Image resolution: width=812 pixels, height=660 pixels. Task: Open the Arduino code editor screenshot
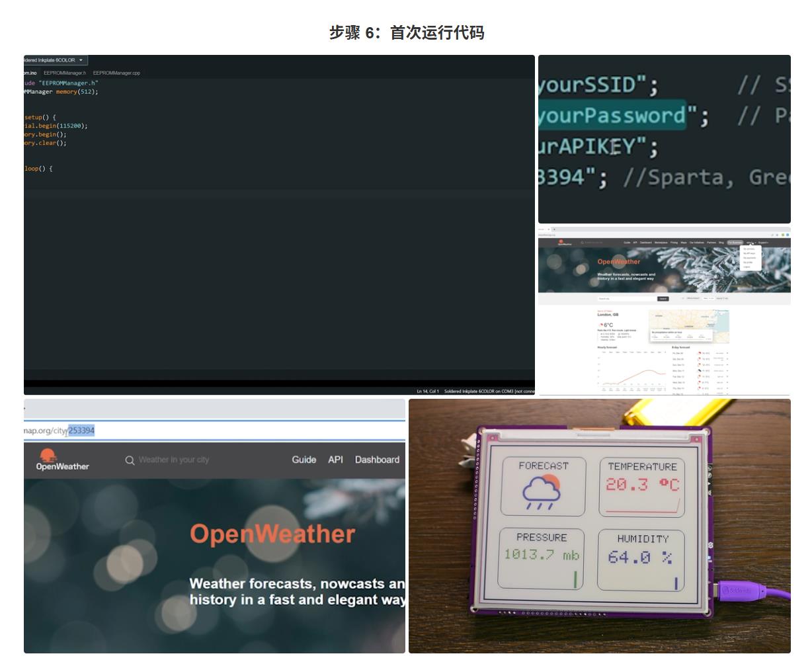point(279,225)
